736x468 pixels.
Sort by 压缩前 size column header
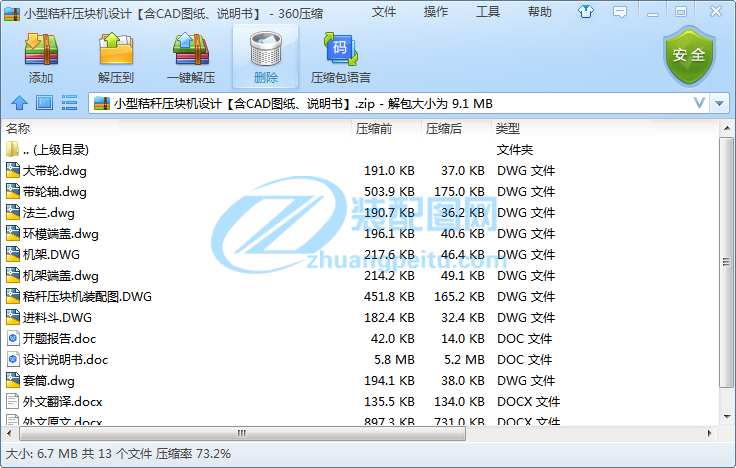tap(374, 129)
